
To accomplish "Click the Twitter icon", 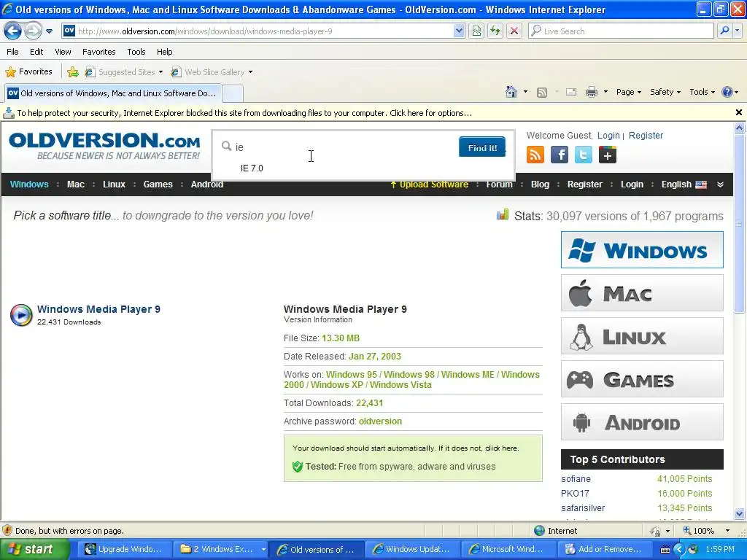I will 583,155.
